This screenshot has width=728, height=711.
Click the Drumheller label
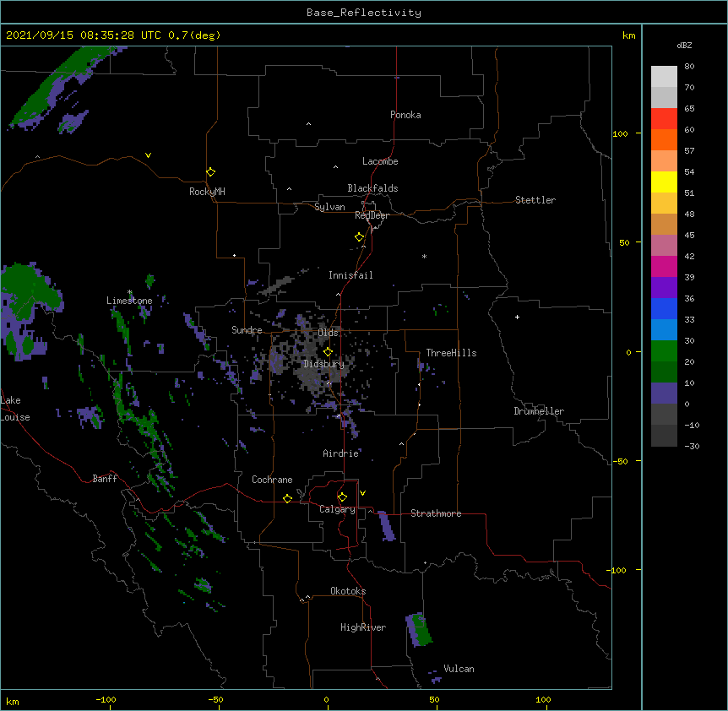[x=539, y=411]
